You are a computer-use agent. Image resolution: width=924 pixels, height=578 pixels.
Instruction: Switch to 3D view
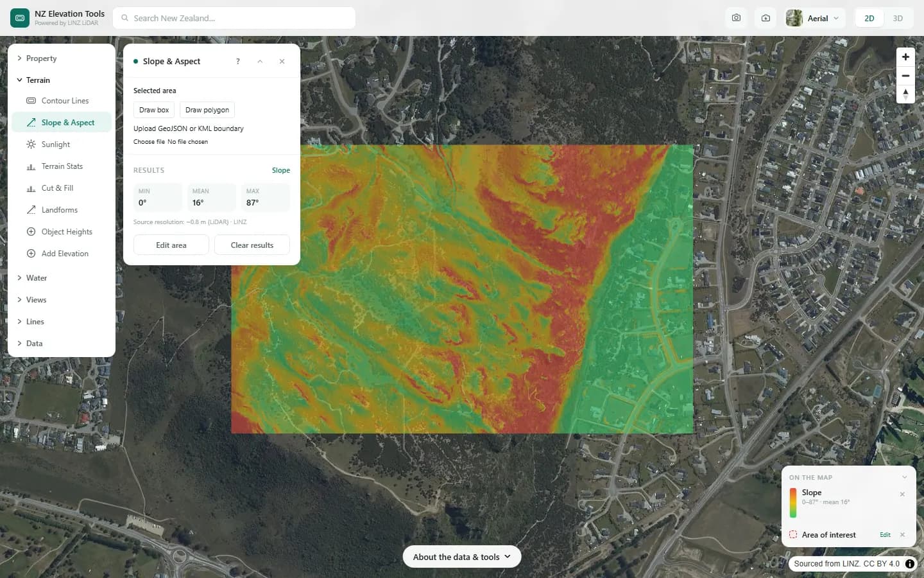898,18
